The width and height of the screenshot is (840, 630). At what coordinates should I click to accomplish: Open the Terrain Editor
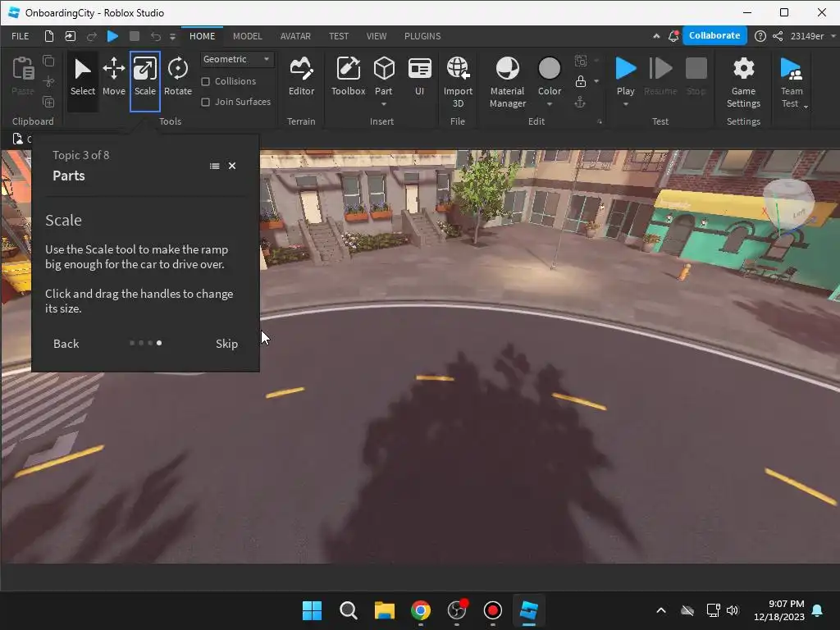tap(301, 77)
